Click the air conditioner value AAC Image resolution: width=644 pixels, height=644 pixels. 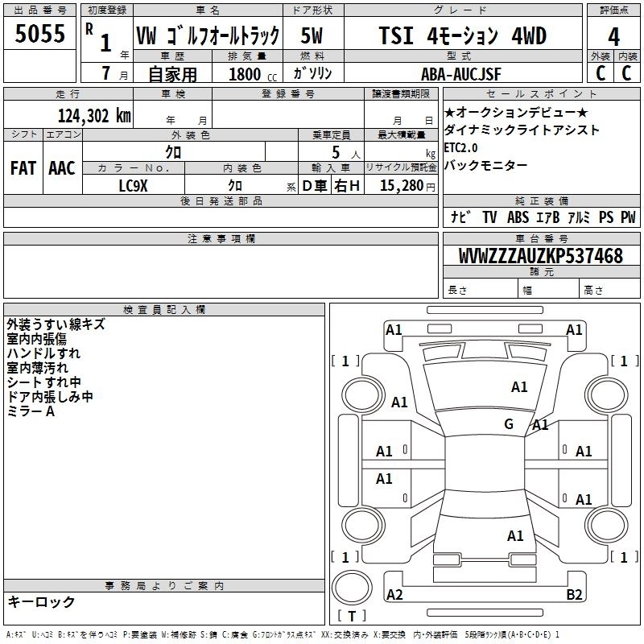click(62, 168)
